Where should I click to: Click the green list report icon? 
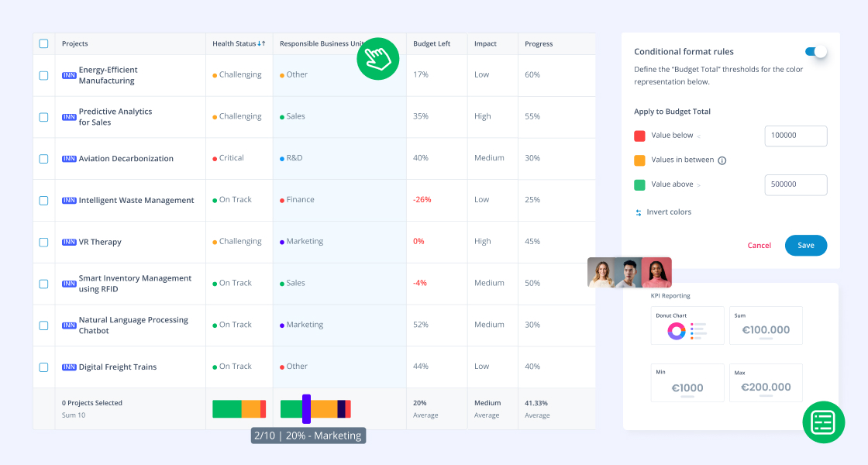pyautogui.click(x=823, y=422)
